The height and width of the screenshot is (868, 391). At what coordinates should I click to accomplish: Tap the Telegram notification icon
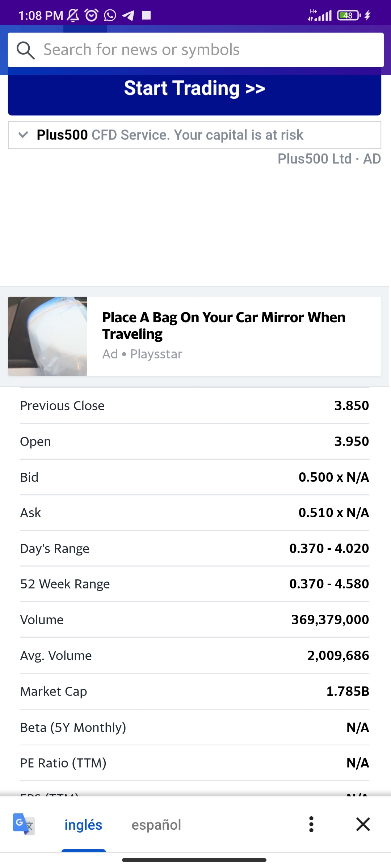tap(128, 15)
